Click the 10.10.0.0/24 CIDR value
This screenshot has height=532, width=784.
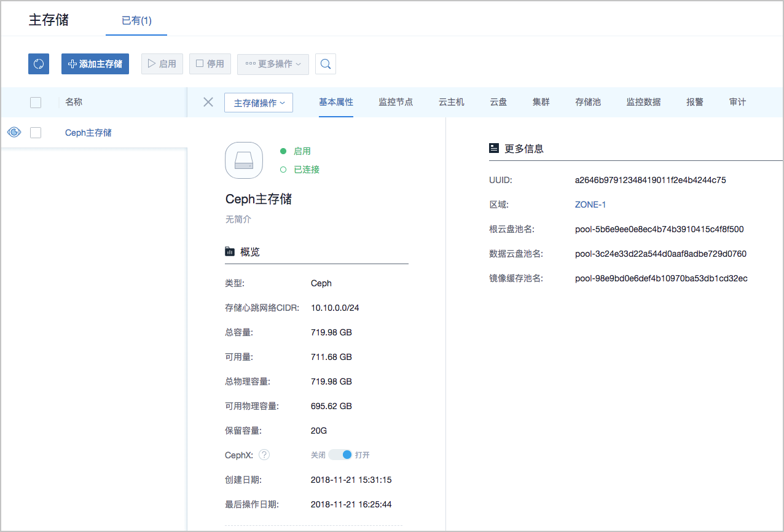pos(335,308)
